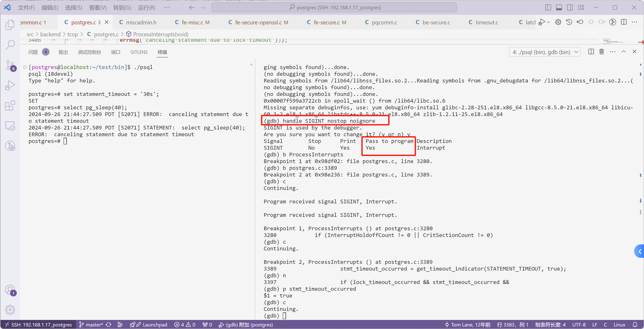The width and height of the screenshot is (644, 329).
Task: Open Manage gear at sidebar bottom
Action: pos(10,310)
